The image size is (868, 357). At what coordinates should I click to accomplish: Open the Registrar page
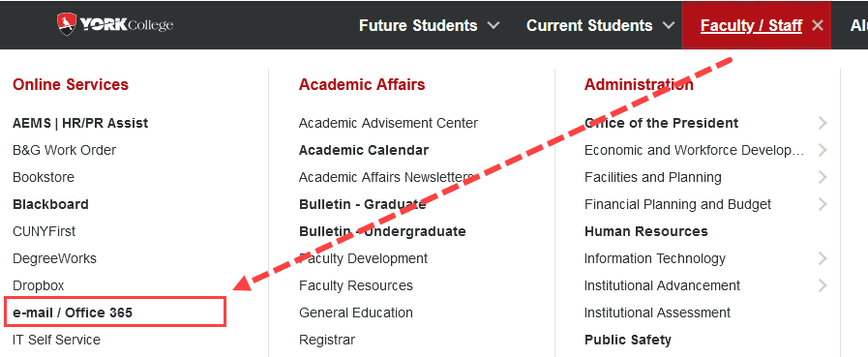(x=327, y=340)
